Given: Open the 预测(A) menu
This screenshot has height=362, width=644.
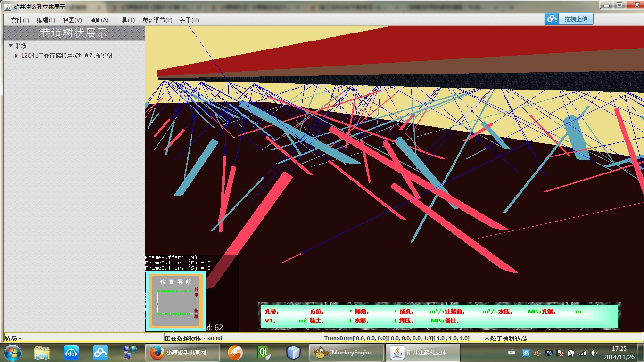Looking at the screenshot, I should point(99,20).
